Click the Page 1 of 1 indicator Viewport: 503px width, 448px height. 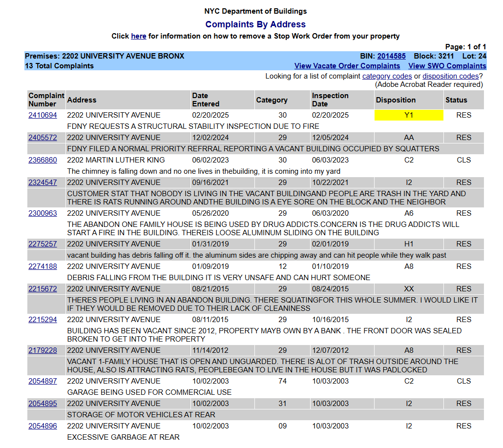coord(465,47)
